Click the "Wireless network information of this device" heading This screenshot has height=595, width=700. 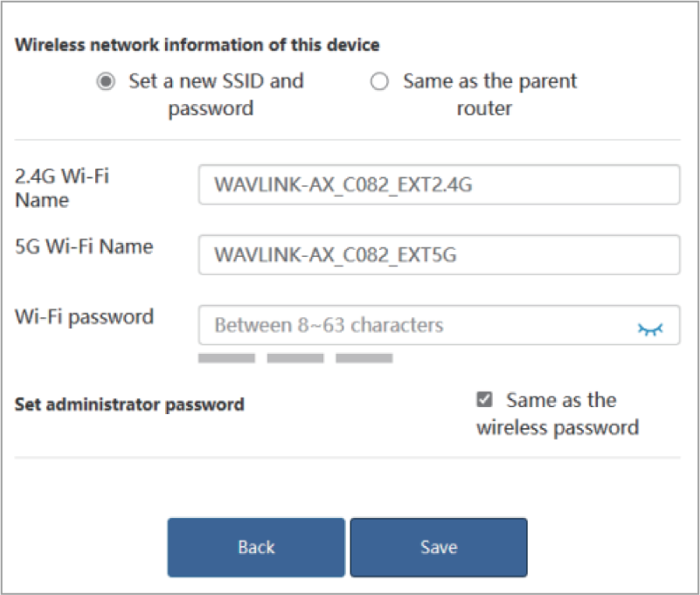pos(198,45)
